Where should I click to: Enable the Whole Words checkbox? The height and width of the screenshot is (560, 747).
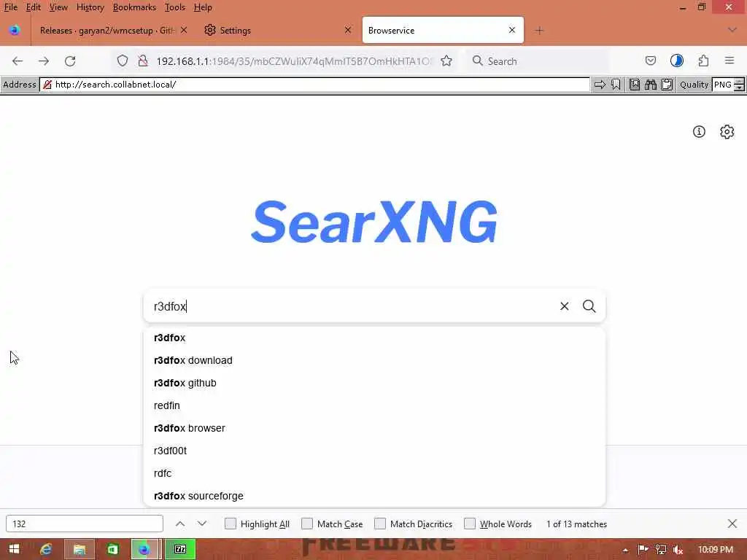coord(470,524)
